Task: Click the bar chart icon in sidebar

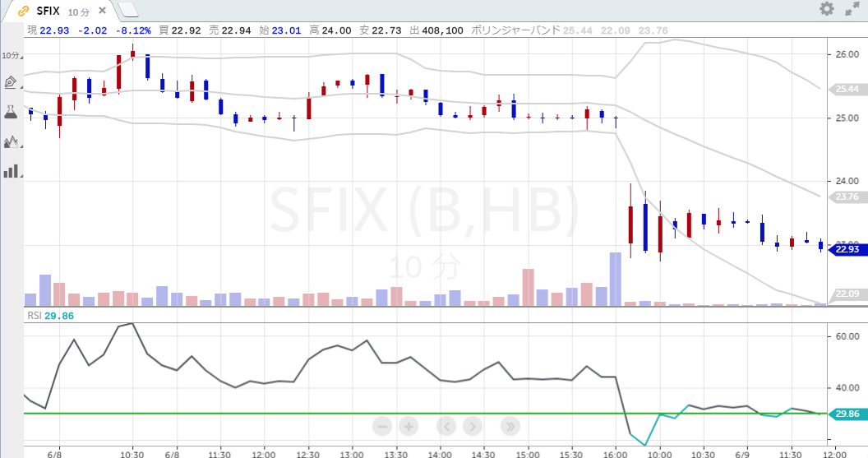Action: tap(11, 171)
